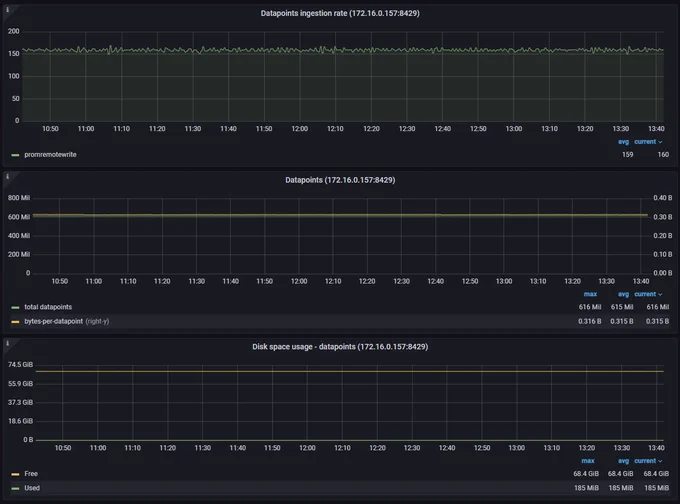Toggle the promremotewrite series in legend
Screen dimensions: 680x504
coord(50,154)
